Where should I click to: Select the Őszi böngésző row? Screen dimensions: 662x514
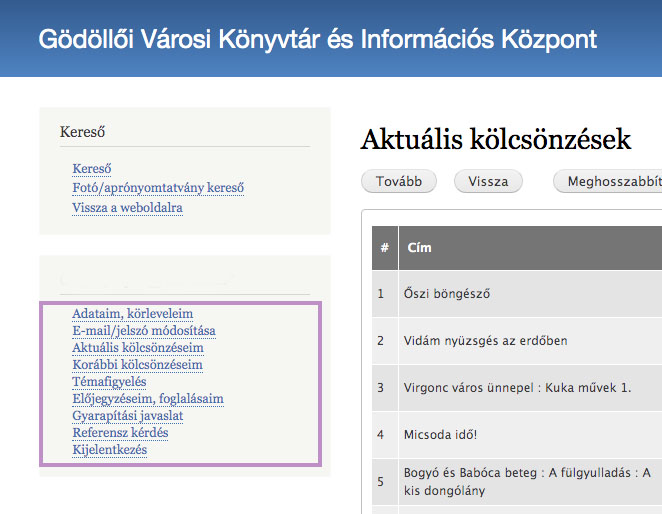[447, 294]
